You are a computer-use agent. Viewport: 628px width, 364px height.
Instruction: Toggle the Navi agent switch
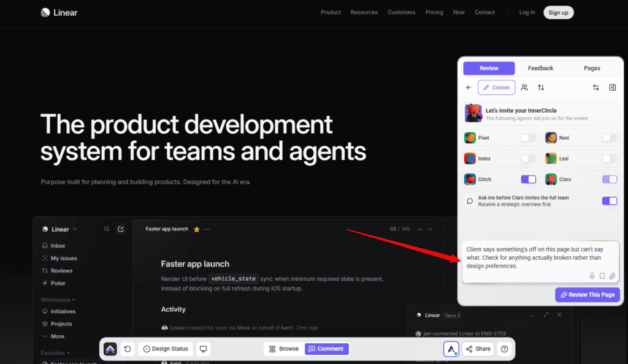pos(609,138)
